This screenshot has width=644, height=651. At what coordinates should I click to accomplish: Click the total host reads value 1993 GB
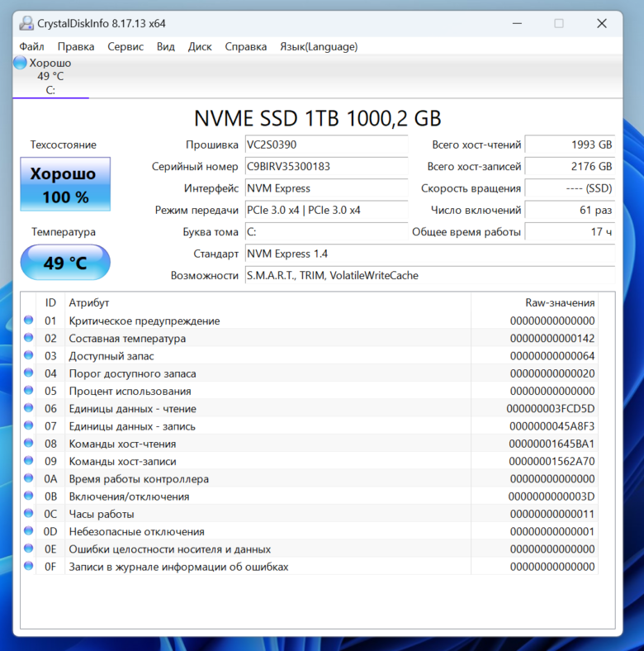pyautogui.click(x=570, y=145)
